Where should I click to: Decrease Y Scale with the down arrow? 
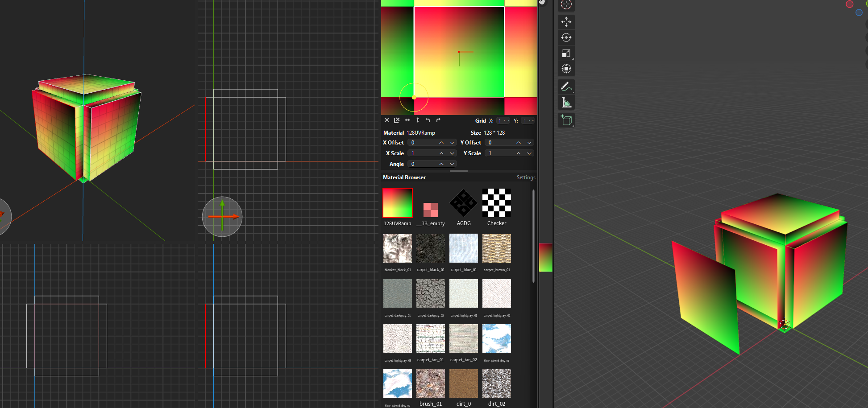click(529, 153)
